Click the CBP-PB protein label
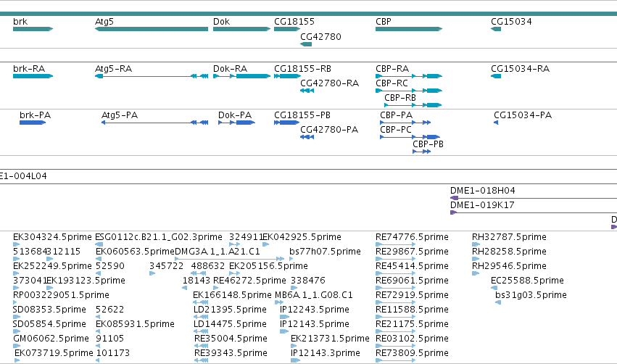 [428, 144]
